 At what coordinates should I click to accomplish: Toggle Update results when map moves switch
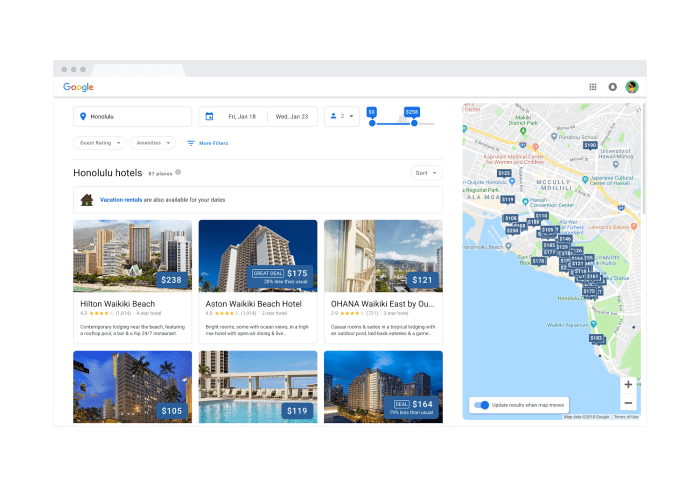(482, 405)
